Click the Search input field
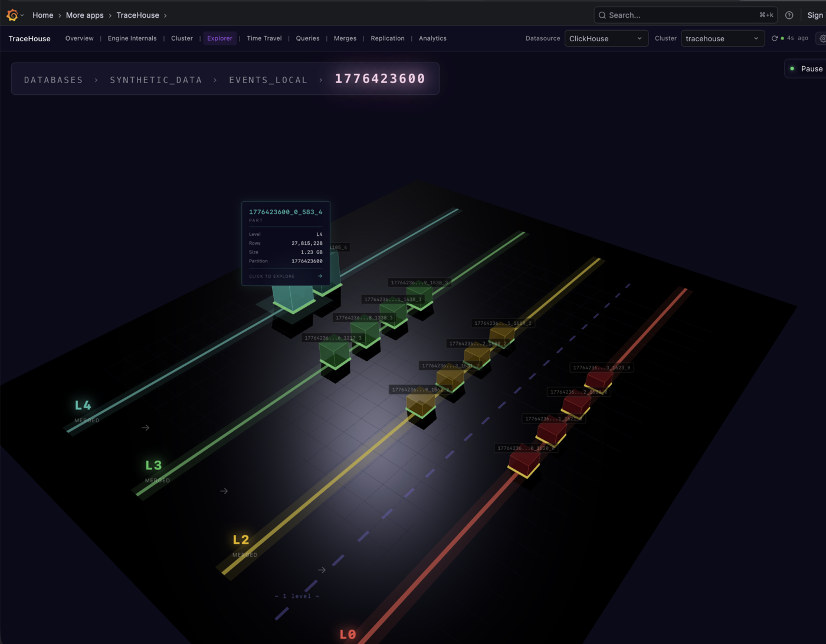Image resolution: width=826 pixels, height=644 pixels. [x=686, y=15]
